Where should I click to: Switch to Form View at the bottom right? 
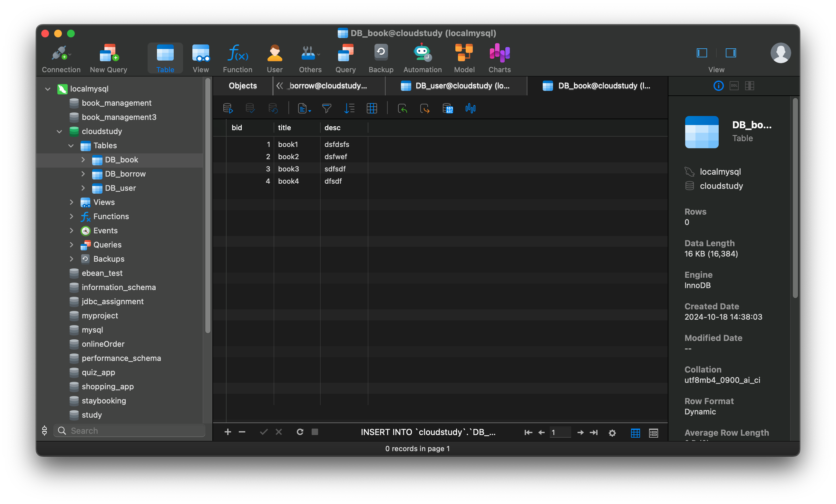point(653,433)
